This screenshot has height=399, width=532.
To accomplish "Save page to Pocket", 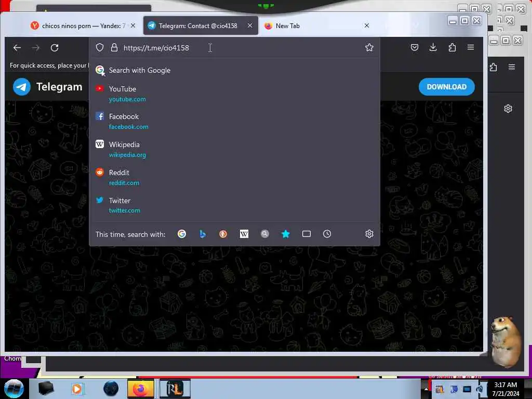I will click(x=414, y=47).
